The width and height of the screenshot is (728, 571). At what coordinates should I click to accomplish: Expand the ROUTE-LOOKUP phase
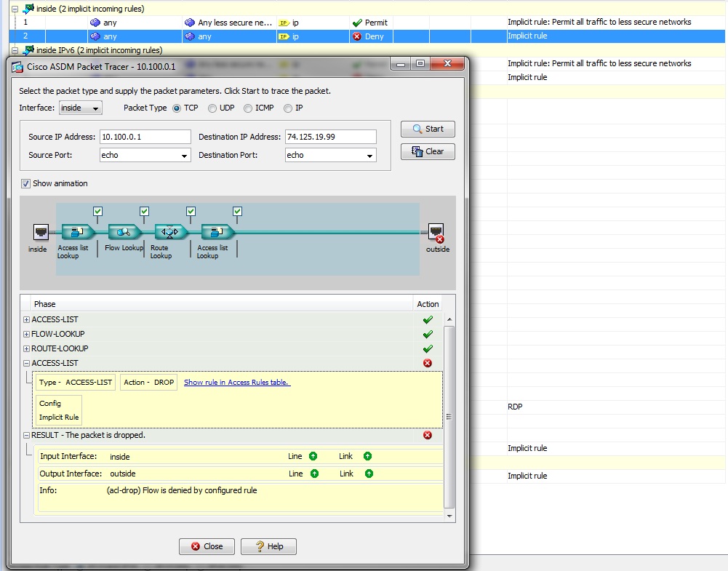[26, 348]
